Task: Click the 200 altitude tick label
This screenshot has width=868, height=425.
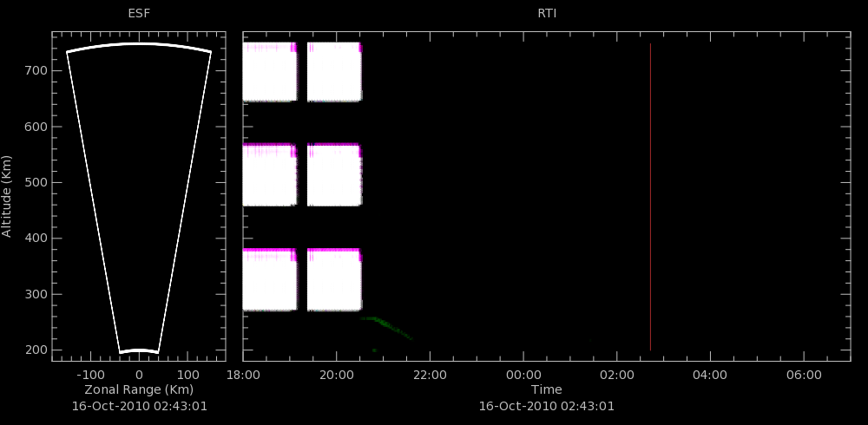Action: point(37,350)
